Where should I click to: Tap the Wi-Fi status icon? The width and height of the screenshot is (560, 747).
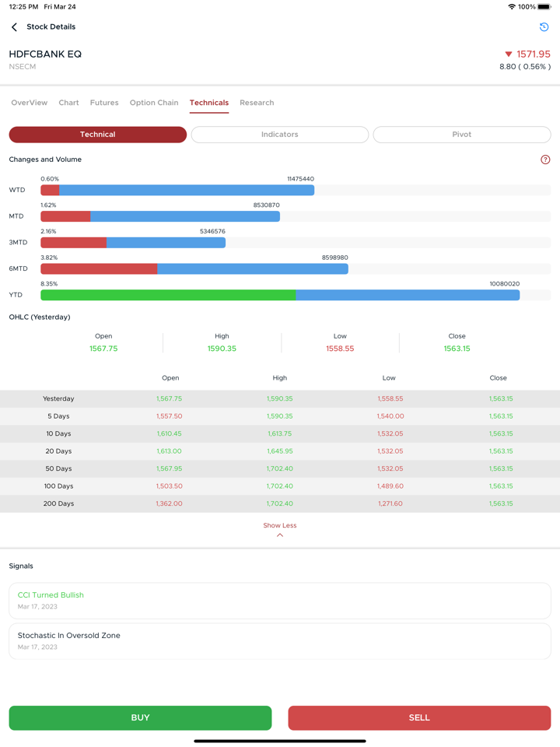(511, 7)
